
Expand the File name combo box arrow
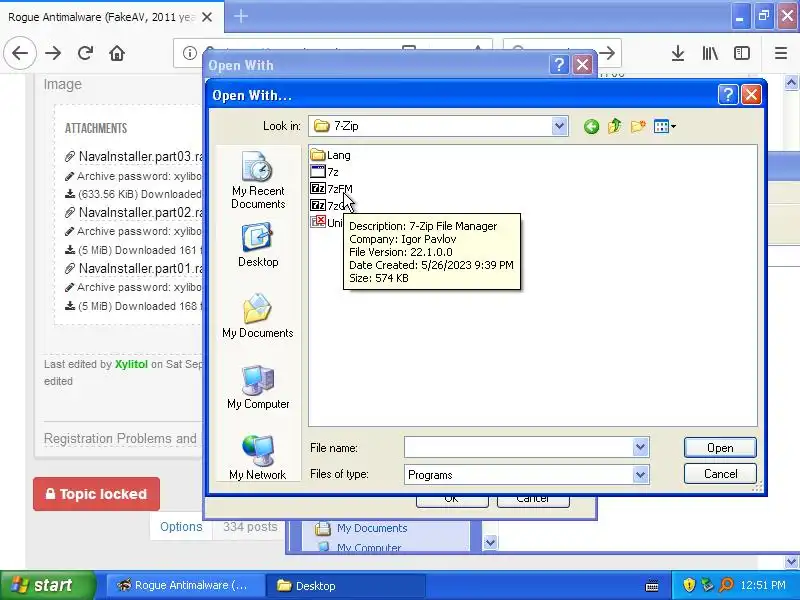coord(640,447)
